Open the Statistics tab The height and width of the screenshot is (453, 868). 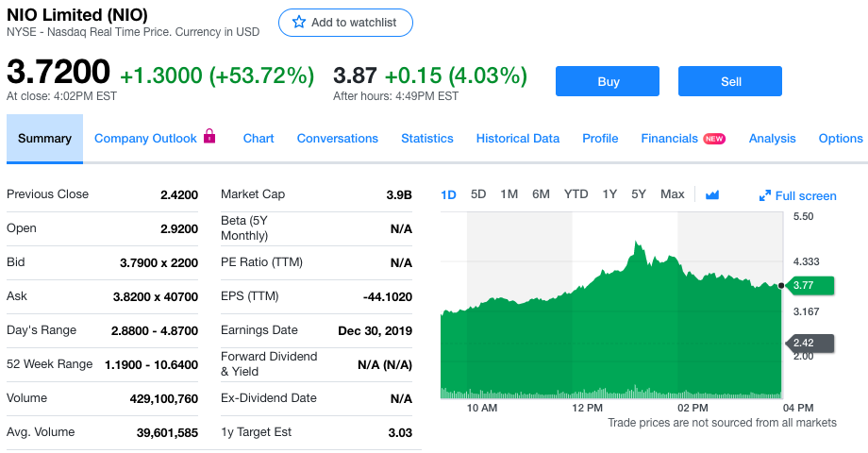coord(426,139)
